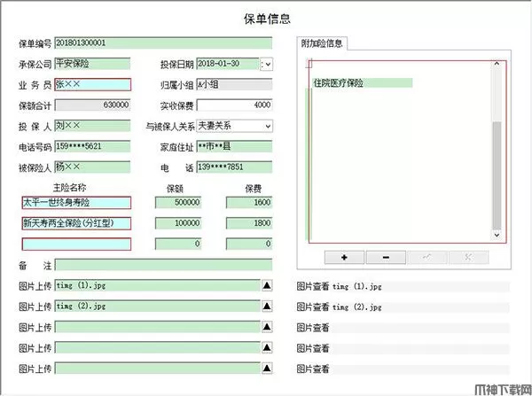Click rider list scrollbar down arrow
532x396 pixels.
click(x=497, y=235)
